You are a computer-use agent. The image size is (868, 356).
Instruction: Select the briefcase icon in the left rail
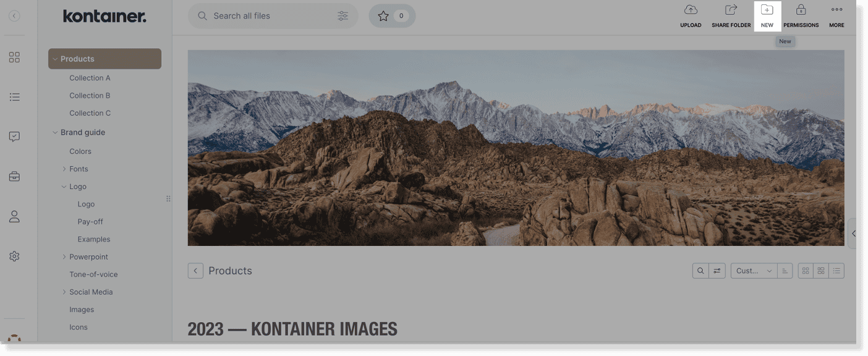pos(14,176)
